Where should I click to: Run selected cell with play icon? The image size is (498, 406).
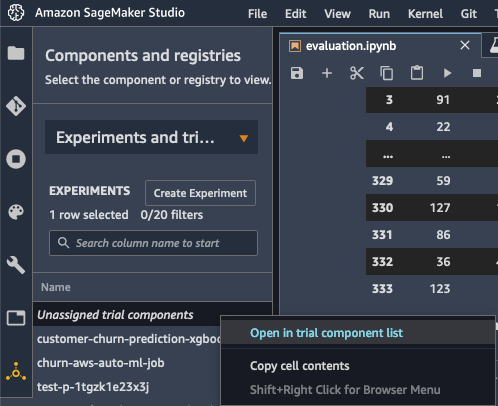click(447, 73)
